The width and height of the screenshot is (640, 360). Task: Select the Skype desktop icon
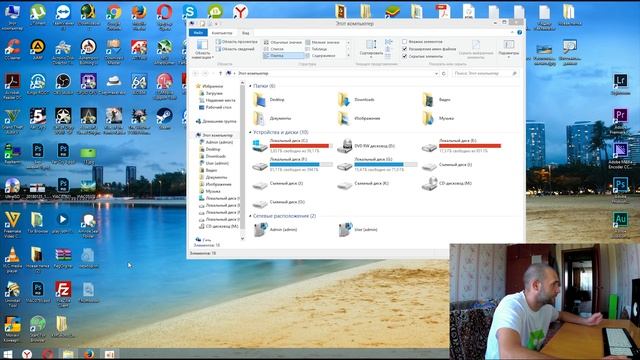coord(189,11)
